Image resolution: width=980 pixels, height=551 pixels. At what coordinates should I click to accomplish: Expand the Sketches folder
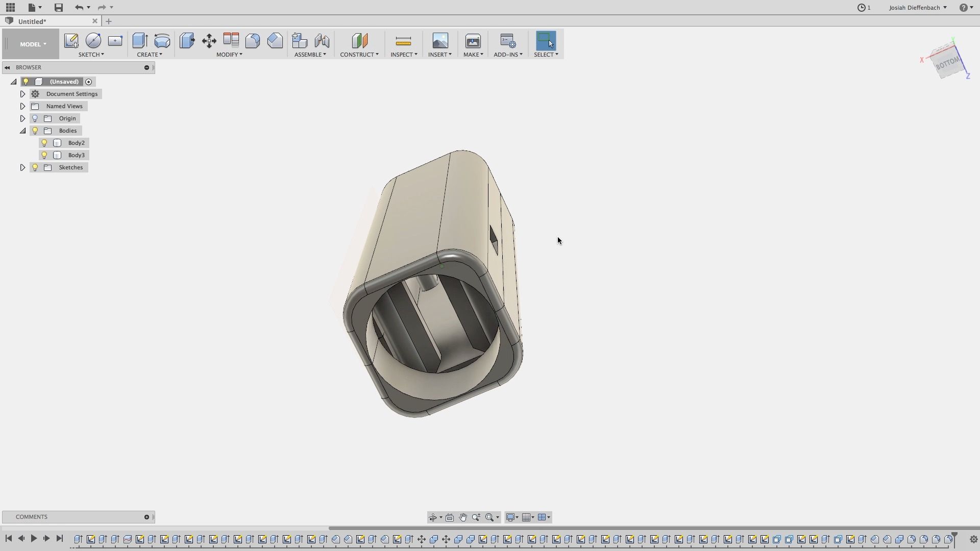(22, 167)
